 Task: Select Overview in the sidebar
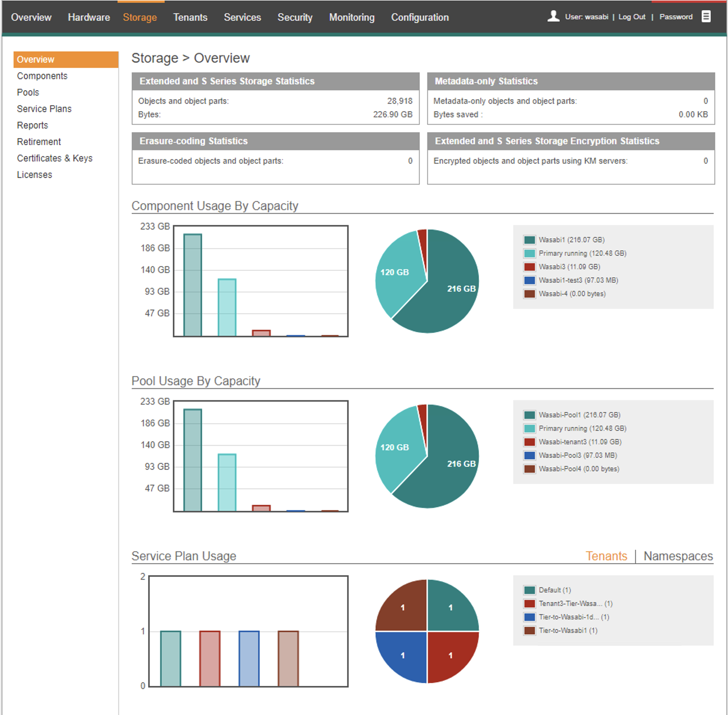coord(66,59)
